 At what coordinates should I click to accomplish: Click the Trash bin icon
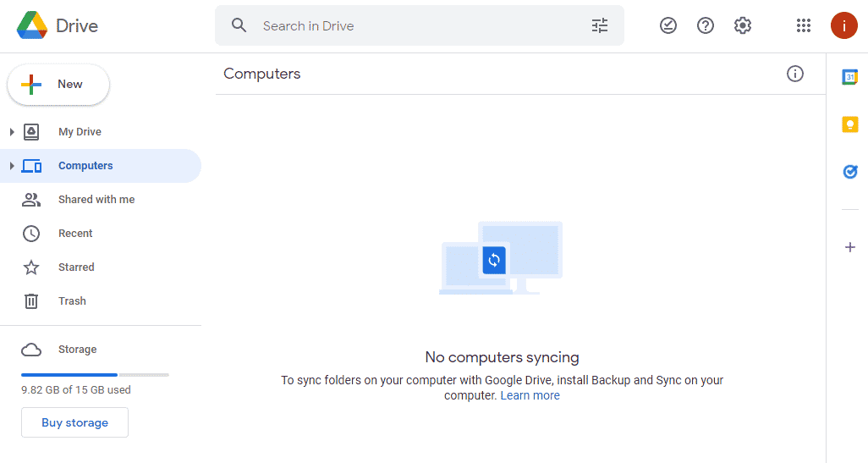click(31, 301)
